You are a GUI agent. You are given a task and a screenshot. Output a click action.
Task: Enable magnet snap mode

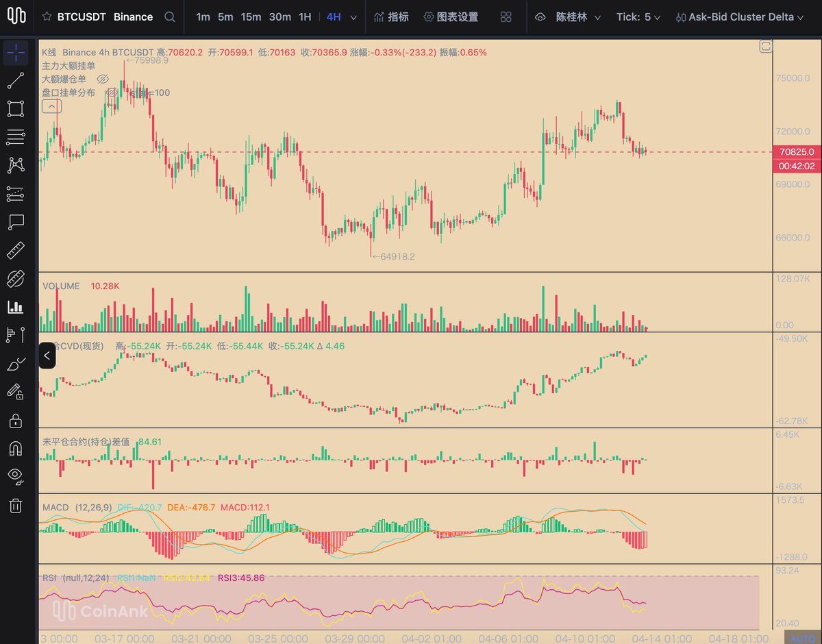tap(15, 449)
